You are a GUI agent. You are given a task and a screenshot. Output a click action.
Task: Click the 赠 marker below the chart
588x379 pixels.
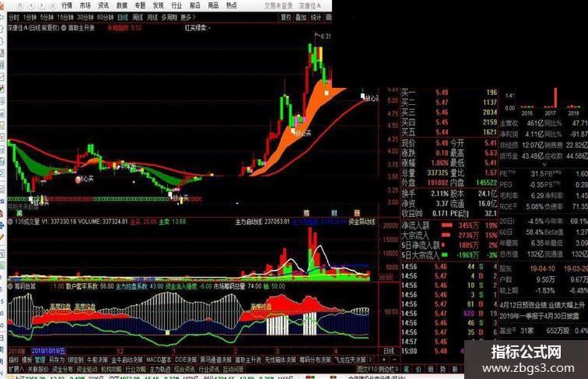pyautogui.click(x=357, y=213)
